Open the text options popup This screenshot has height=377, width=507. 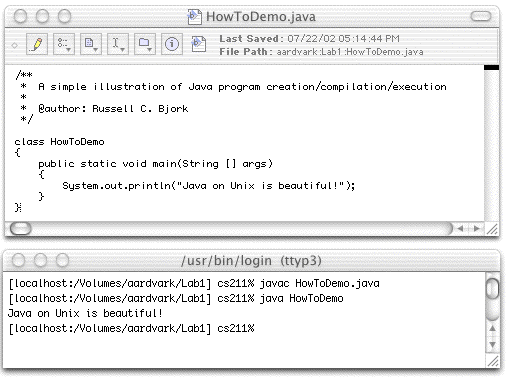[64, 44]
